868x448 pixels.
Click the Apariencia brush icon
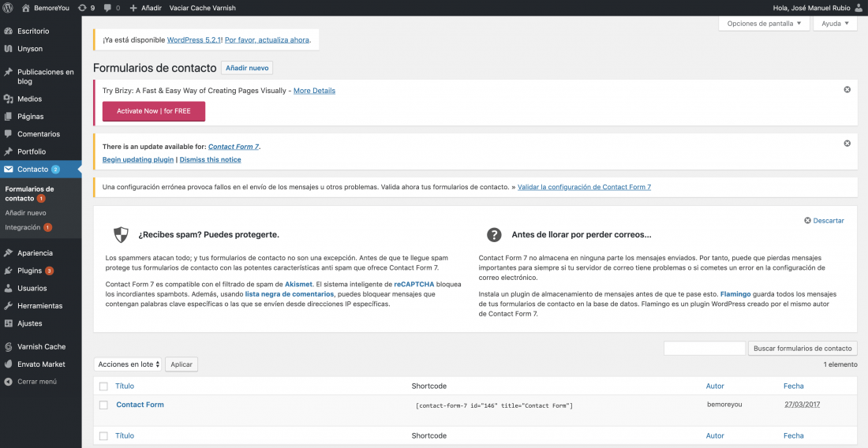point(9,252)
